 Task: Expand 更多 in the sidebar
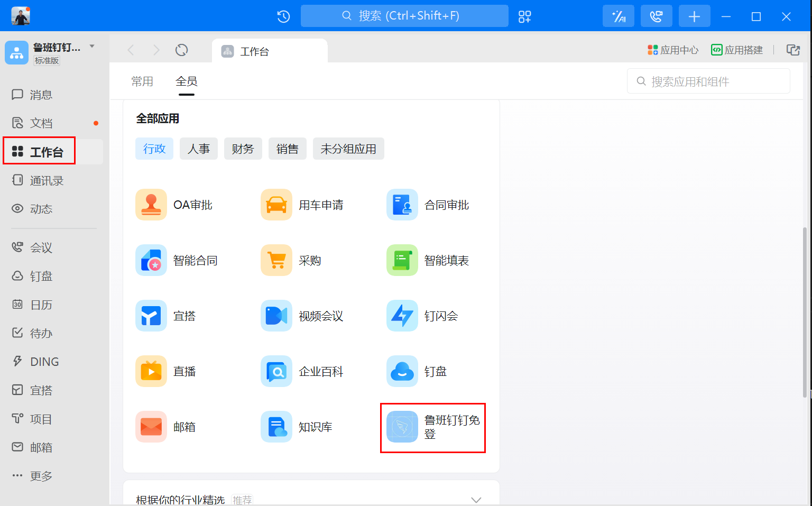click(x=32, y=476)
